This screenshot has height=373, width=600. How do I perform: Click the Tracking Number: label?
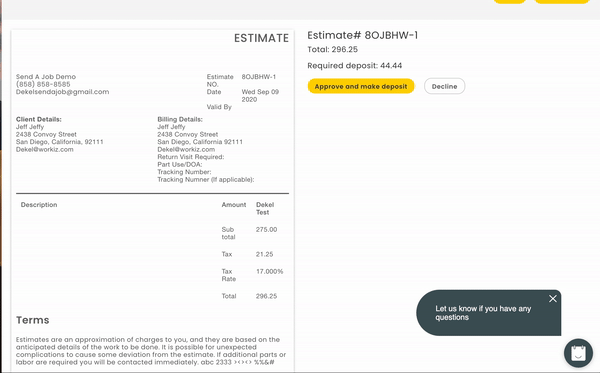(184, 172)
